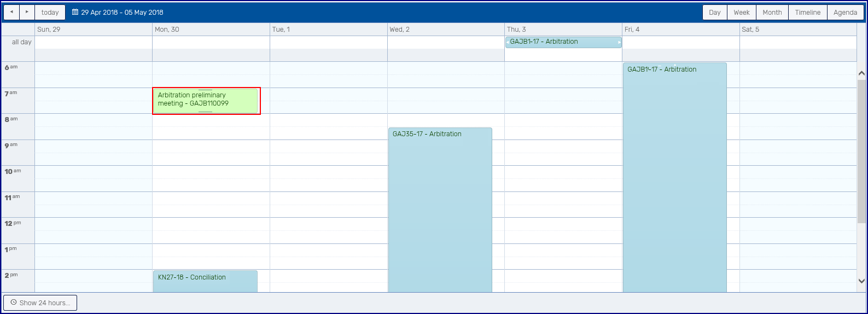Viewport: 868px width, 314px height.
Task: Click scrollbar up arrow
Action: coord(861,73)
